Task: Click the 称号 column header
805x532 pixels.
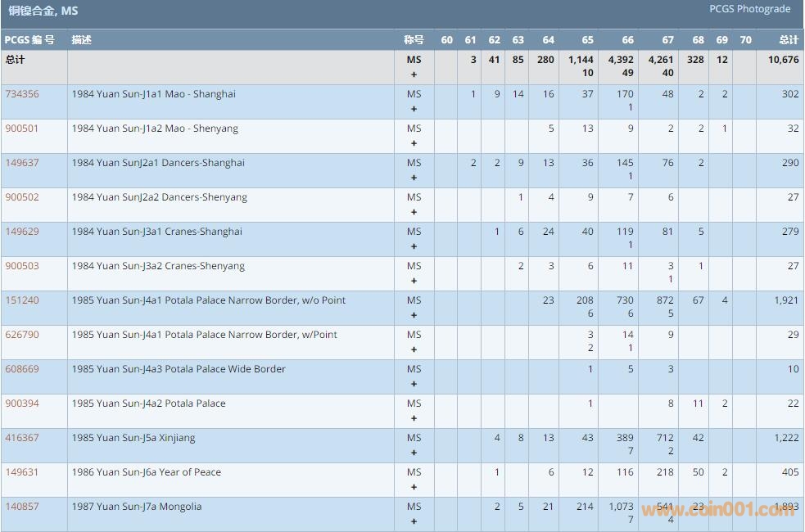Action: [x=414, y=40]
